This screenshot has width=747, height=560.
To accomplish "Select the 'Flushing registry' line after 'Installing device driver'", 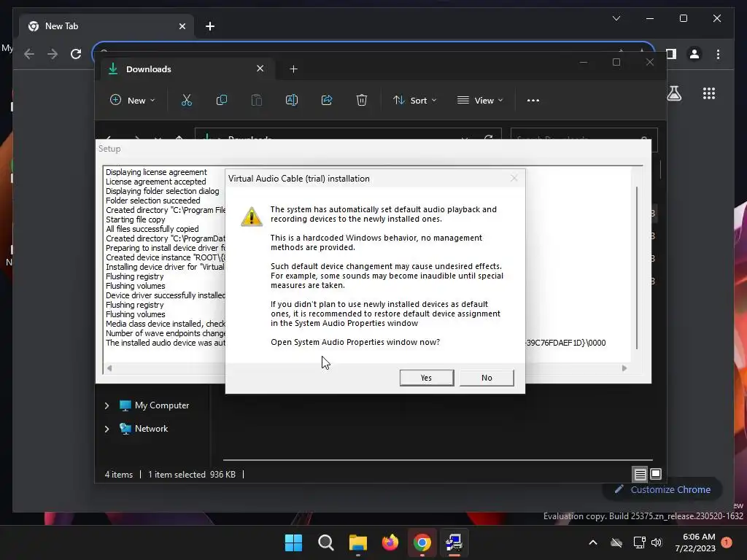I will click(135, 276).
